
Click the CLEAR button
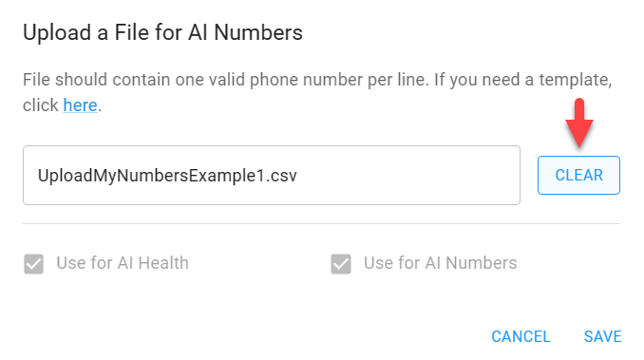[x=578, y=176]
